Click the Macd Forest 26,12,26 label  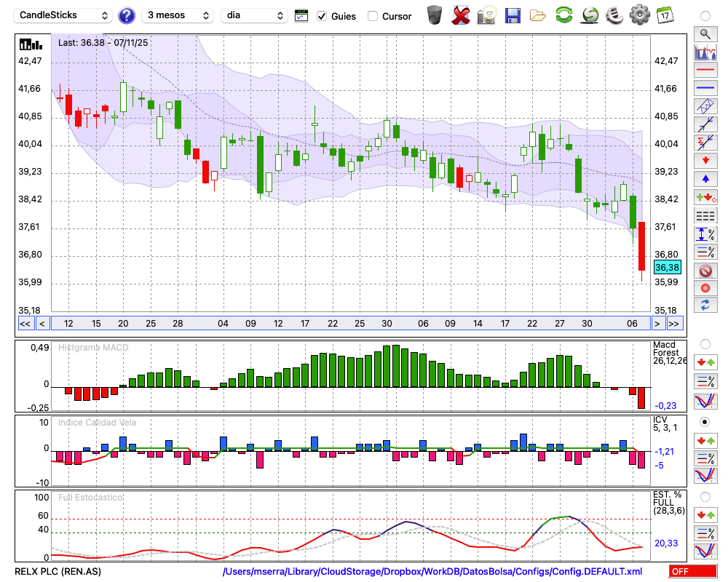[x=670, y=353]
